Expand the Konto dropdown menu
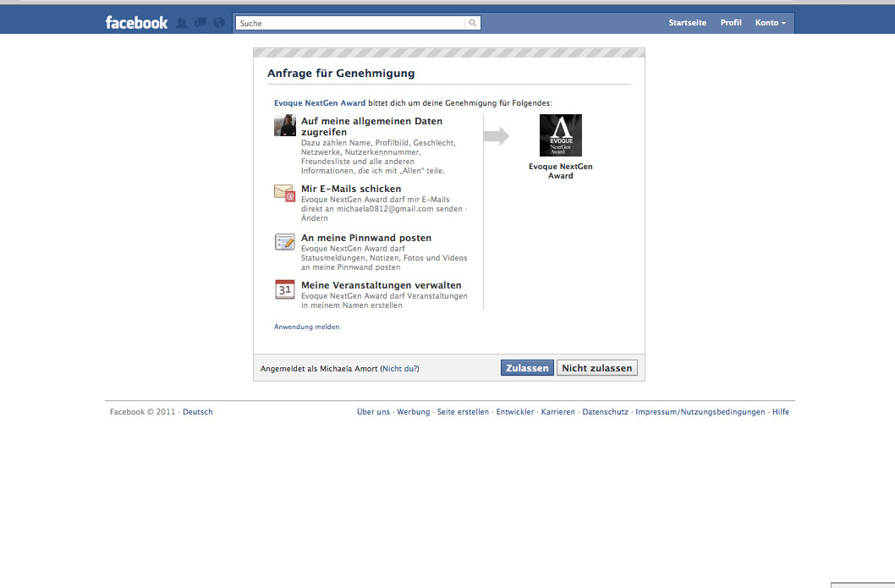The image size is (895, 588). 770,23
